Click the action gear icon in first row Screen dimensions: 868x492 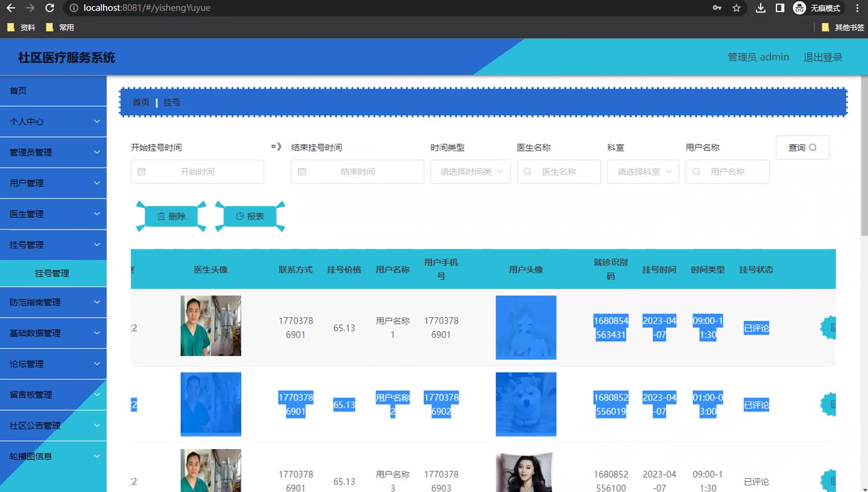tap(828, 327)
